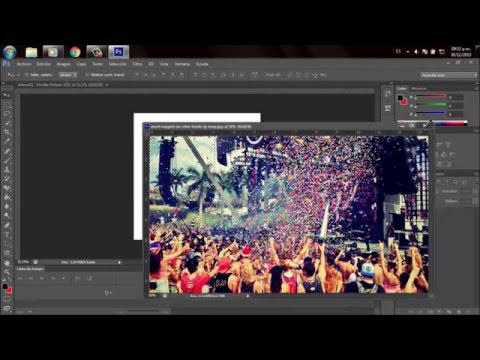480x360 pixels.
Task: Open the collapsed Properties panel icon
Action: click(x=388, y=108)
